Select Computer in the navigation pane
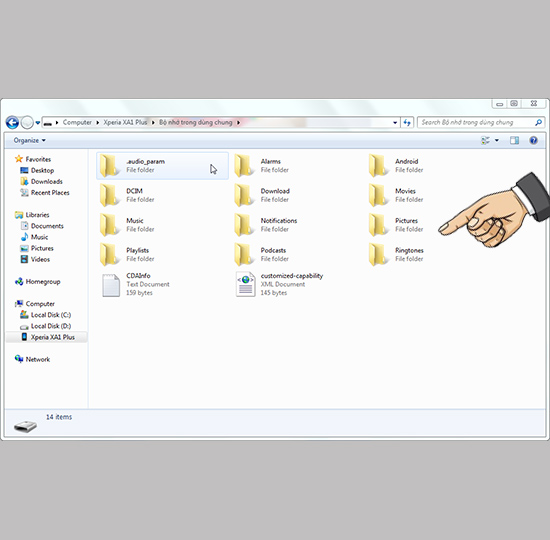 click(x=40, y=304)
